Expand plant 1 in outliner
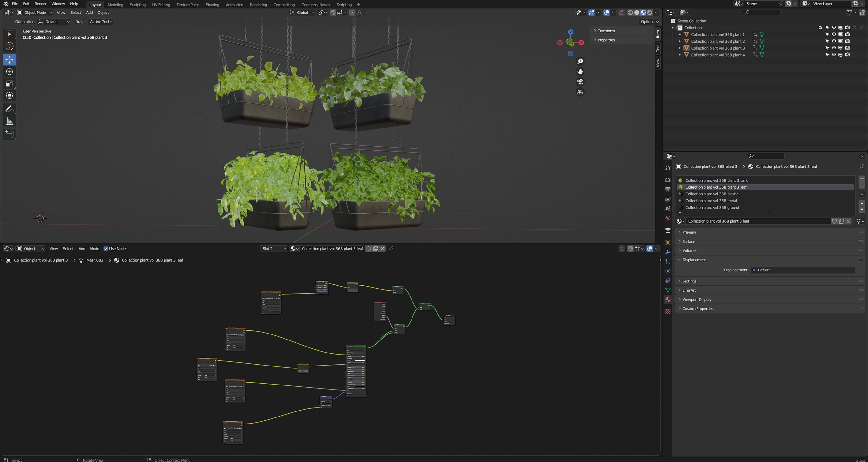Image resolution: width=868 pixels, height=462 pixels. 680,34
